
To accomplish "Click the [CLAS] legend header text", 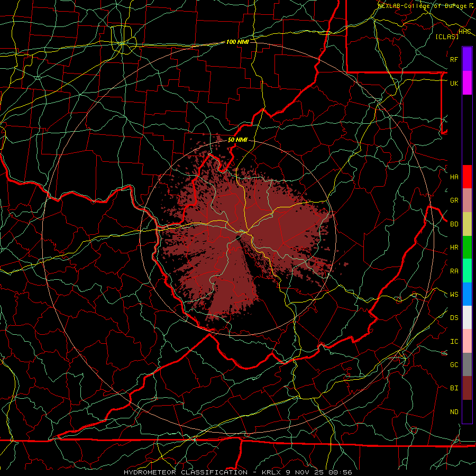I will [x=447, y=36].
